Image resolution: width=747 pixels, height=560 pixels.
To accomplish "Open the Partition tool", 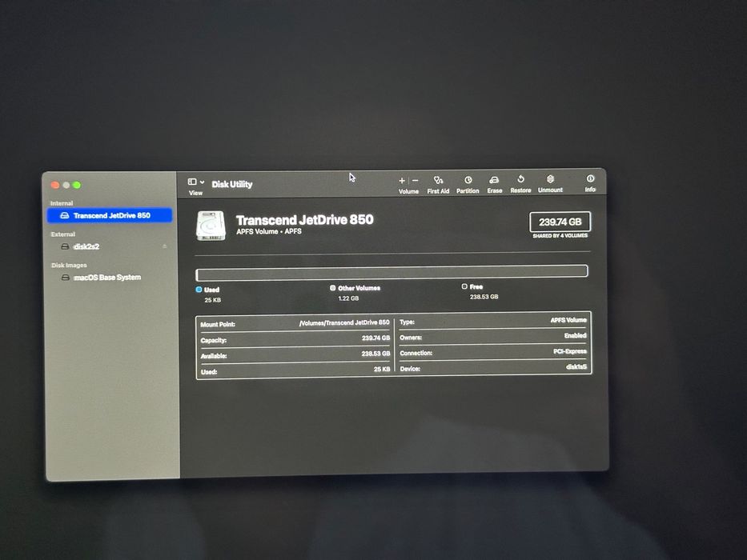I will [468, 185].
